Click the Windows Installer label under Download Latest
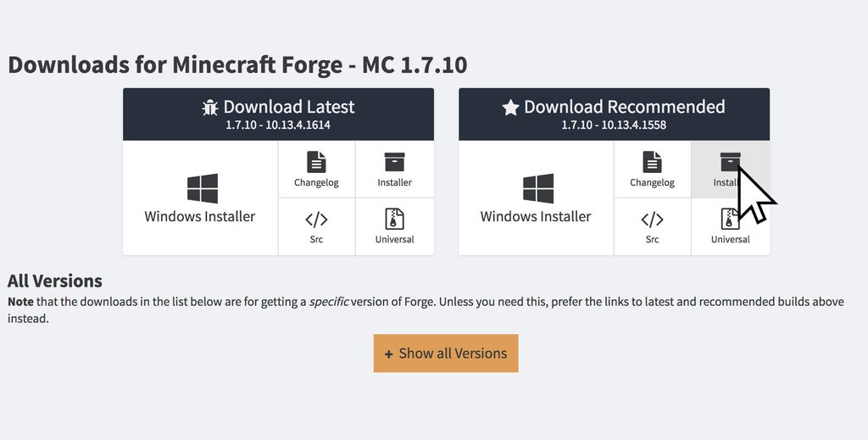This screenshot has width=868, height=440. 200,216
